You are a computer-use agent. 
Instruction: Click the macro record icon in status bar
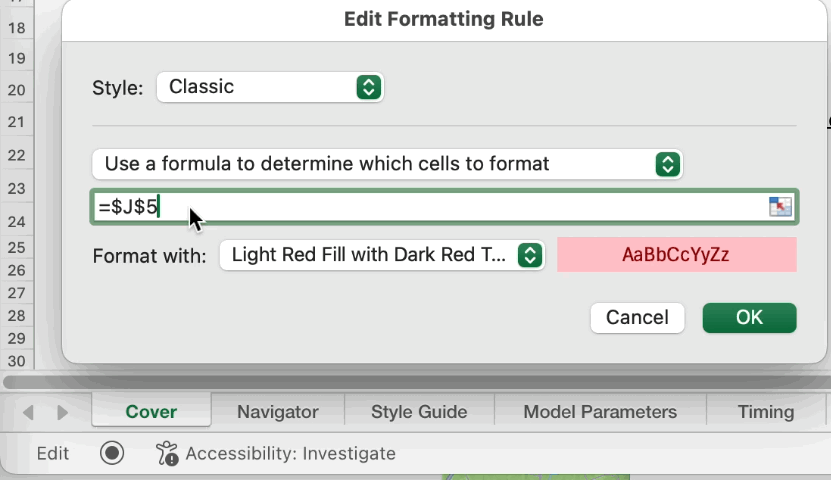(x=112, y=453)
